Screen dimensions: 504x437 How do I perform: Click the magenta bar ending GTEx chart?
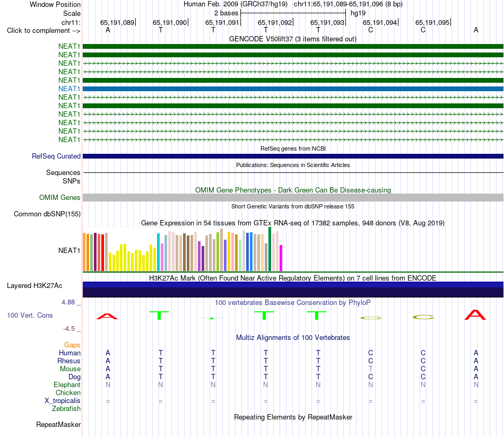281,258
